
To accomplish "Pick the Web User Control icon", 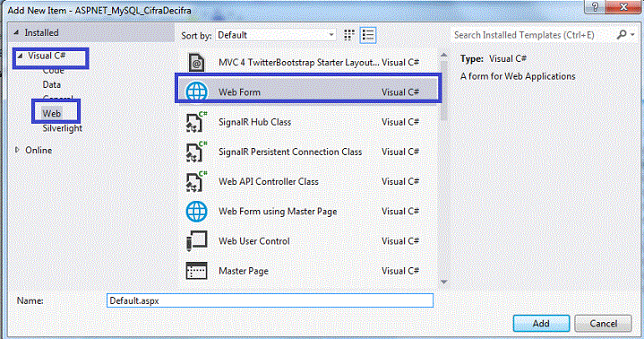I will tap(196, 241).
